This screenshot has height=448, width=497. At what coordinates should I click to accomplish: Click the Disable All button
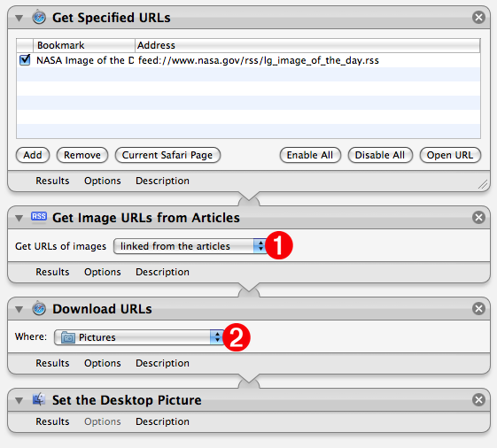tap(380, 155)
